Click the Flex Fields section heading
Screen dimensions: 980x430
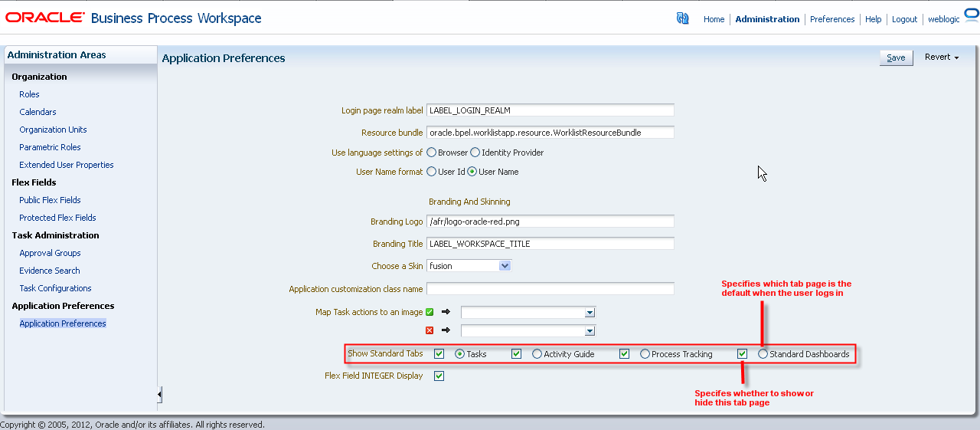[x=34, y=182]
